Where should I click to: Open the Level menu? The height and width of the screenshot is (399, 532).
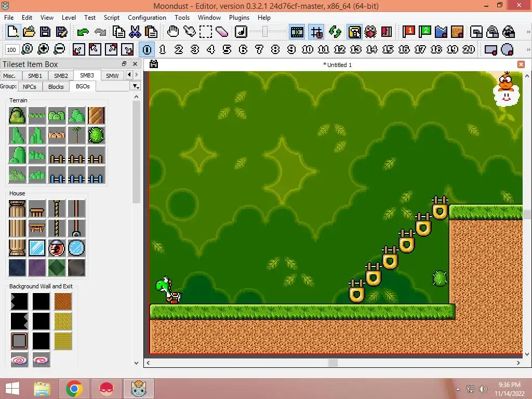69,18
